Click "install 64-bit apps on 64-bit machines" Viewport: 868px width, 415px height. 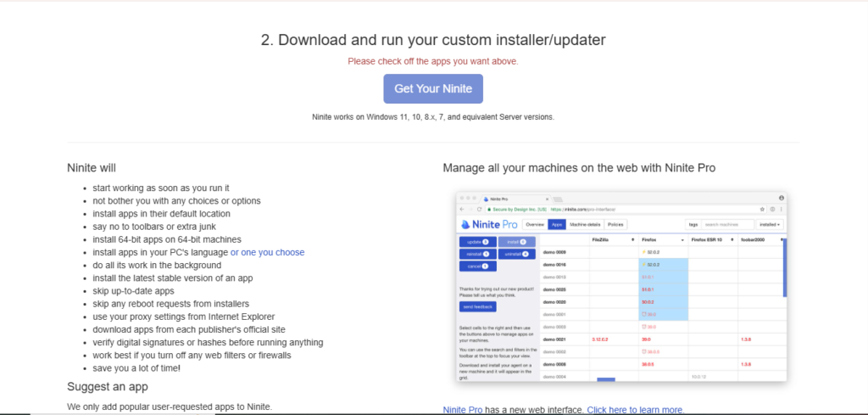167,239
